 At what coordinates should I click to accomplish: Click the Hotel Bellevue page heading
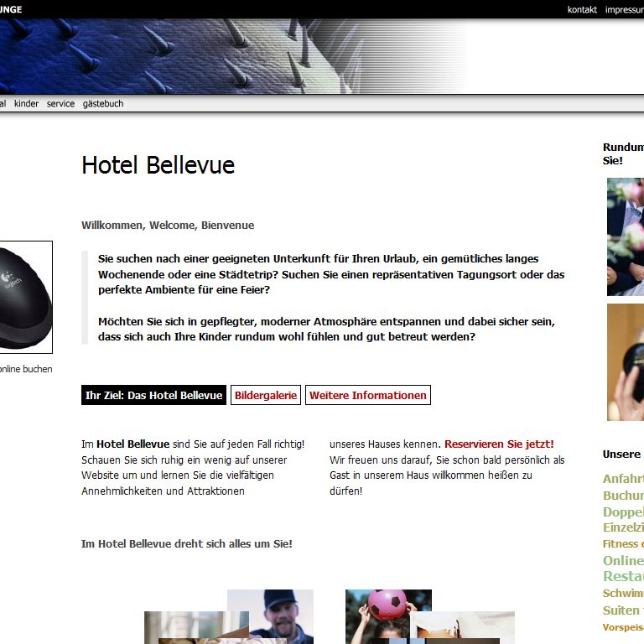pos(158,165)
